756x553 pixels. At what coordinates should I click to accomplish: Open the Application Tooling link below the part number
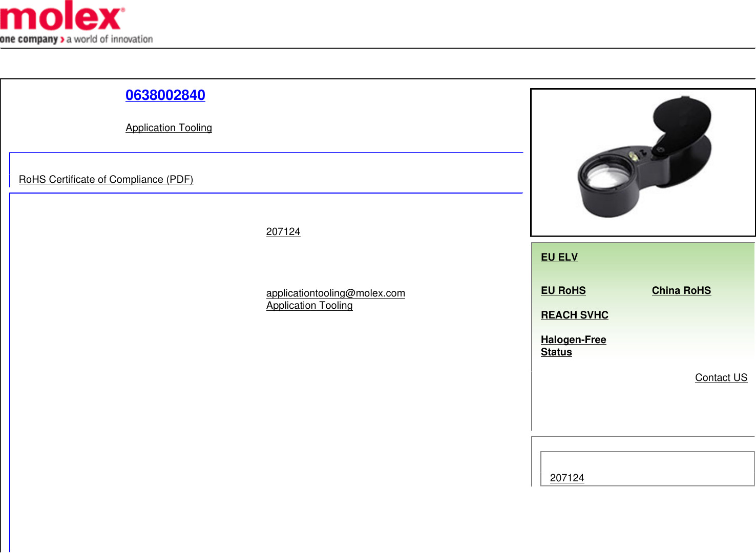point(169,127)
